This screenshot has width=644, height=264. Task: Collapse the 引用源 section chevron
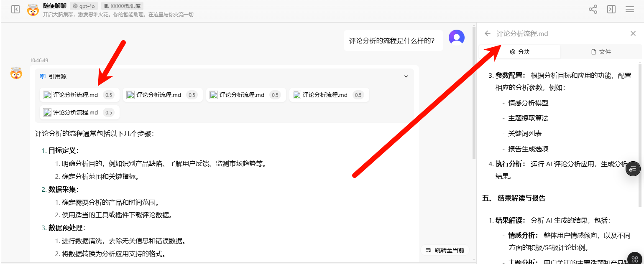coord(406,76)
